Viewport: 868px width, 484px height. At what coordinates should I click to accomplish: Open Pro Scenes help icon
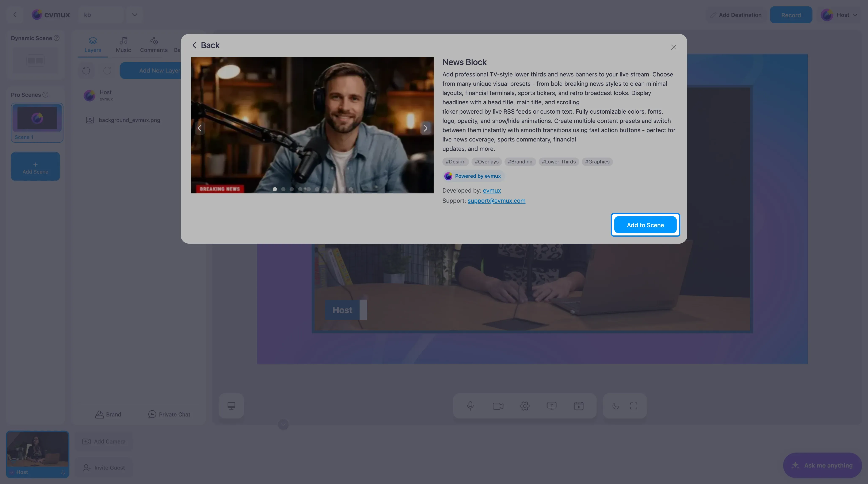45,95
